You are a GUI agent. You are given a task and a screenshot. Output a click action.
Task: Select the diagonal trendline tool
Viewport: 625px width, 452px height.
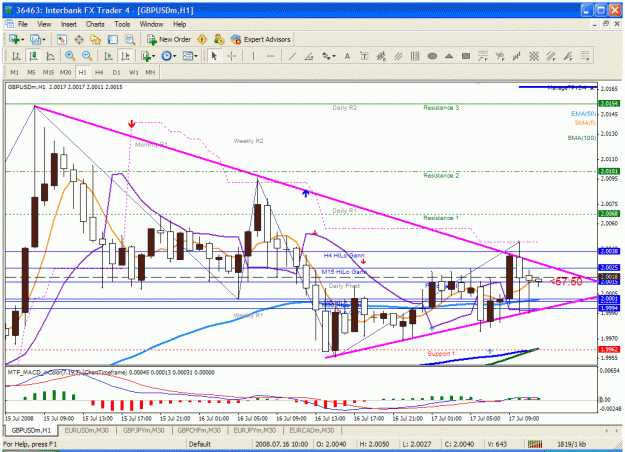point(292,56)
